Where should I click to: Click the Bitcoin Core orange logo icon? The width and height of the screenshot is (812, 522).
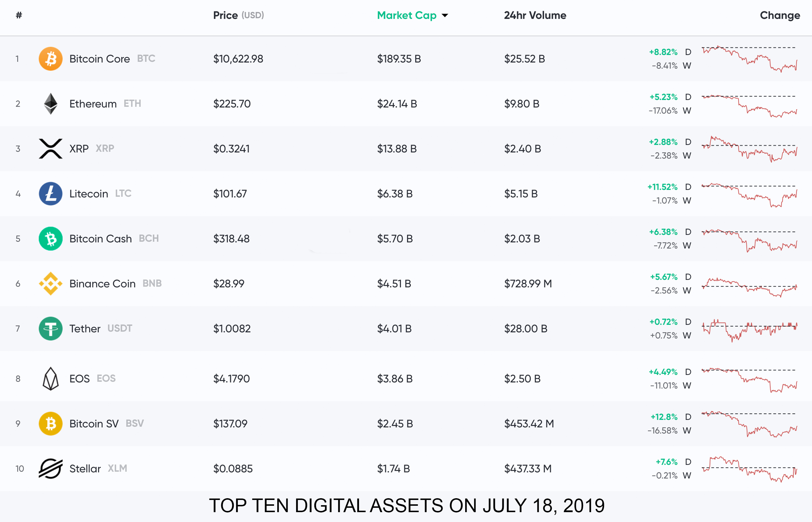tap(50, 59)
